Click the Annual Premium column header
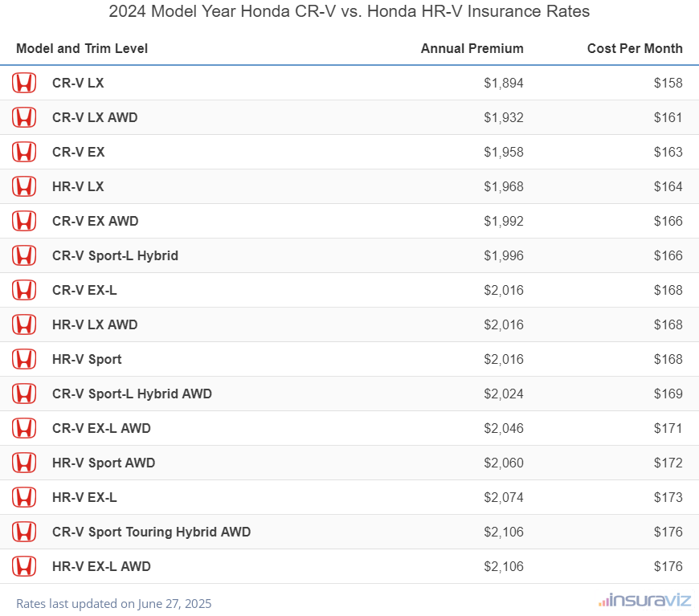 [x=472, y=48]
